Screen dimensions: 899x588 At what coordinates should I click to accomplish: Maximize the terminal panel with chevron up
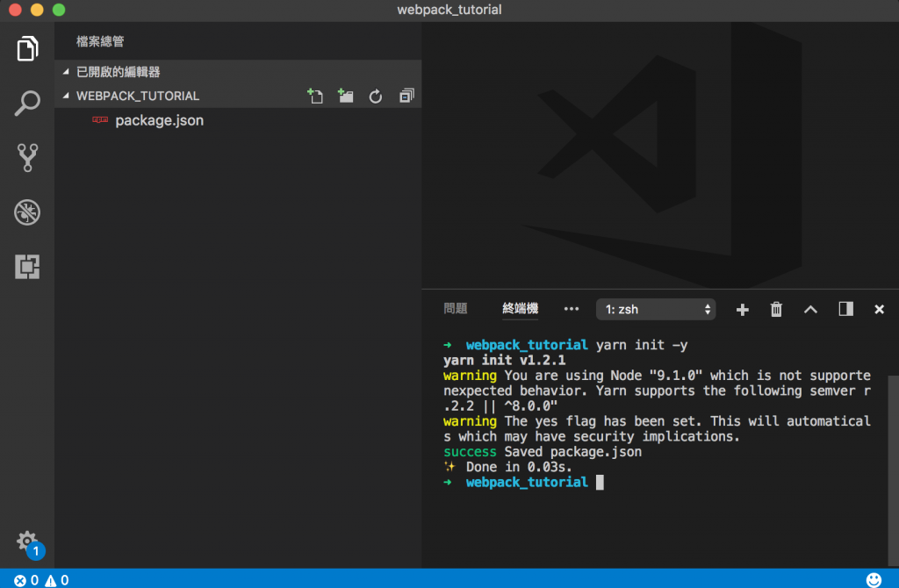click(x=810, y=310)
